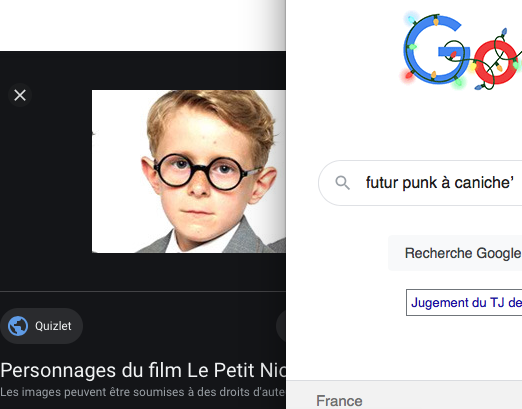Click the red o of the Google doodle
This screenshot has width=522, height=409.
[x=496, y=62]
